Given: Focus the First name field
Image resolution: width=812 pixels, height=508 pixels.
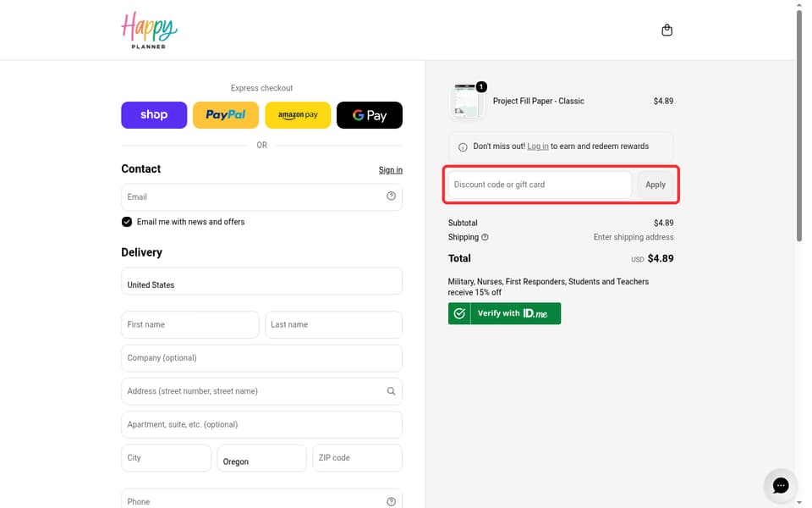Looking at the screenshot, I should 190,324.
